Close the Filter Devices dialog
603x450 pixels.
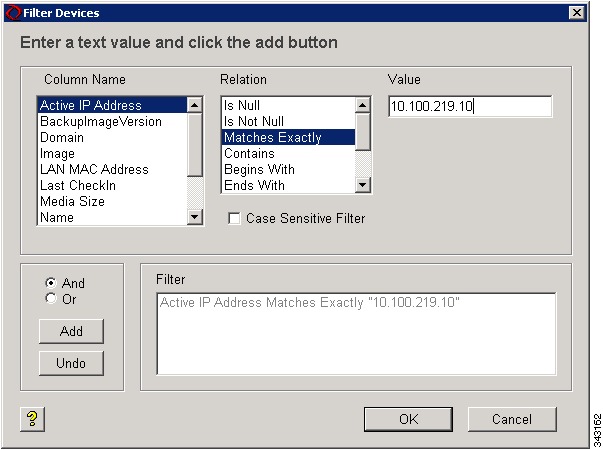coord(576,13)
